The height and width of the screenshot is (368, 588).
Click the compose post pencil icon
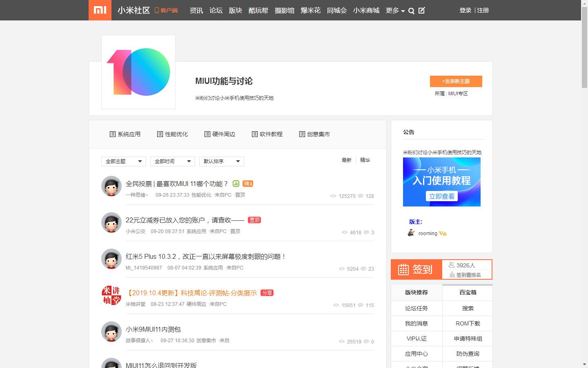point(422,11)
